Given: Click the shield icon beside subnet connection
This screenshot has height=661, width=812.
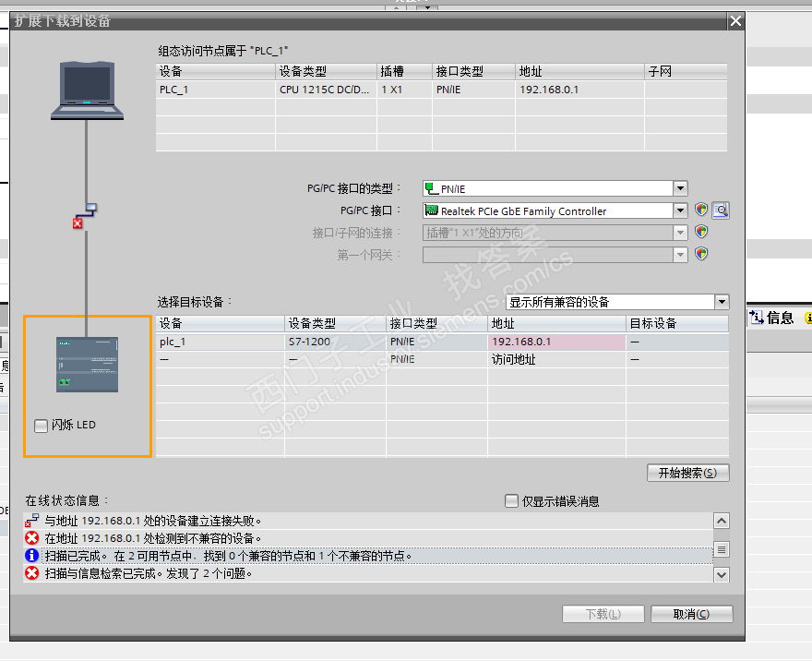Looking at the screenshot, I should coord(701,232).
